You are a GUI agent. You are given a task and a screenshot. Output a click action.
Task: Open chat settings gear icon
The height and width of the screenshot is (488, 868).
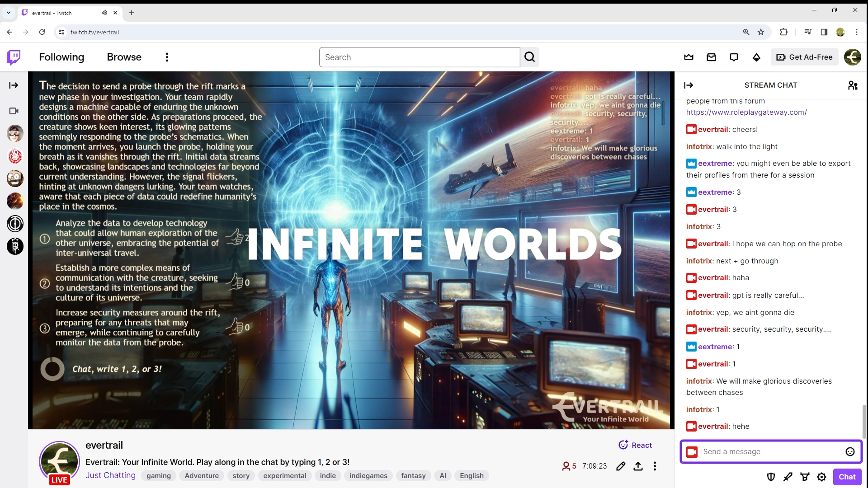click(821, 477)
